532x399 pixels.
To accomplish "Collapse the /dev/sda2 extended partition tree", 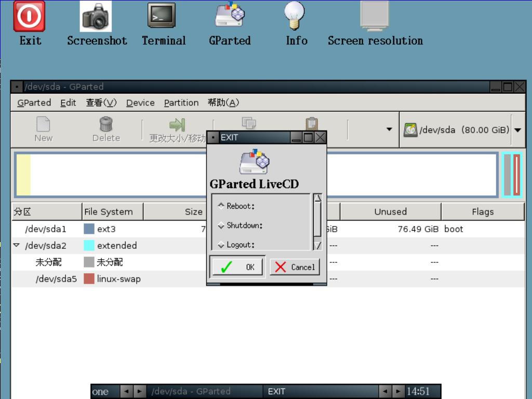I will point(16,245).
